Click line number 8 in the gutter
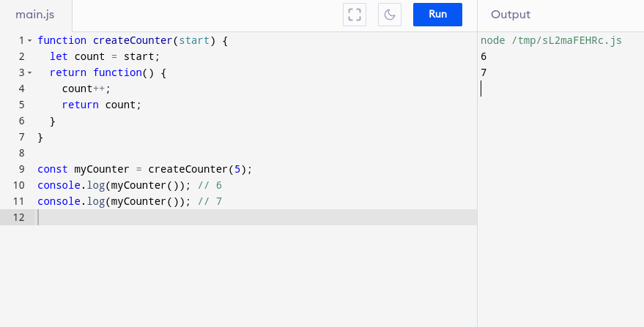The width and height of the screenshot is (644, 327). 22,153
